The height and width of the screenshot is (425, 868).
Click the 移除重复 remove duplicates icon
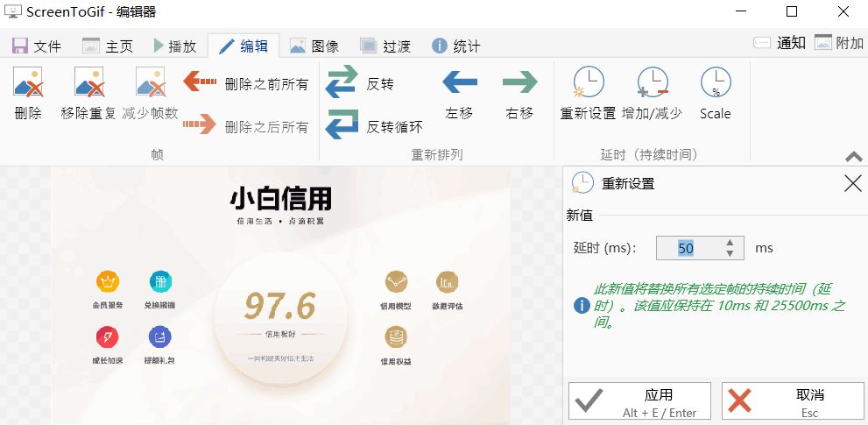click(x=89, y=82)
